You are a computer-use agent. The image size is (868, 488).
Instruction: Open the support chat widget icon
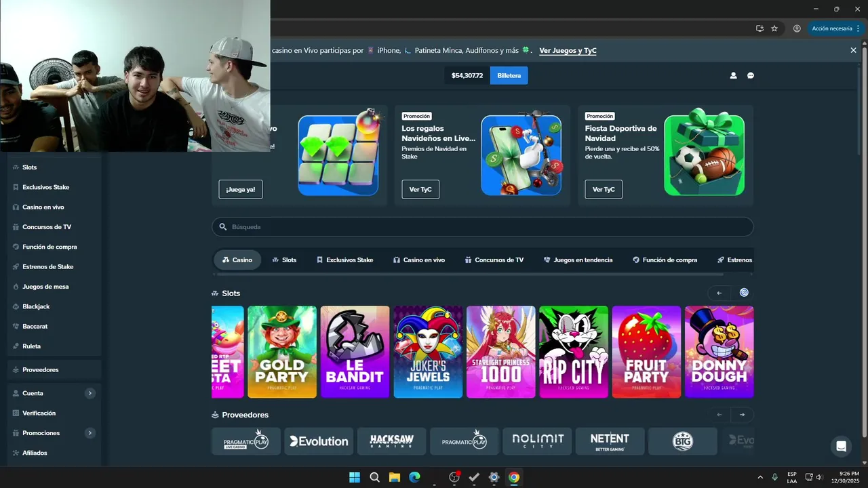coord(841,446)
